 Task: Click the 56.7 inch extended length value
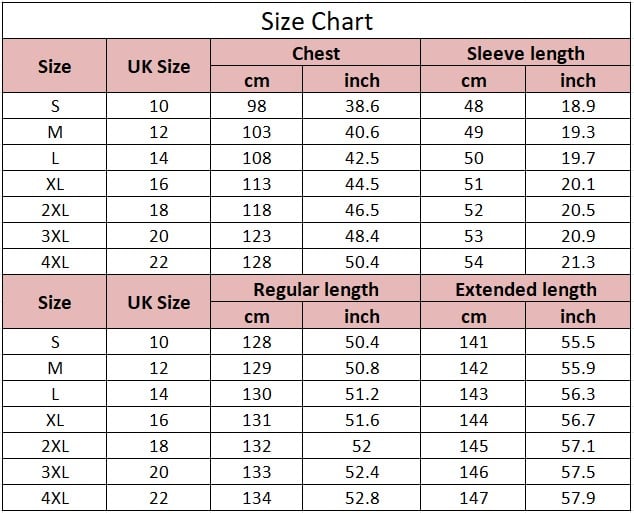577,420
